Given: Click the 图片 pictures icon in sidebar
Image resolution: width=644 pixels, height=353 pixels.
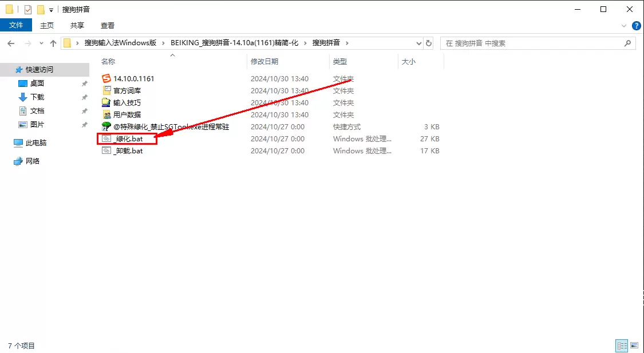Looking at the screenshot, I should coord(23,124).
